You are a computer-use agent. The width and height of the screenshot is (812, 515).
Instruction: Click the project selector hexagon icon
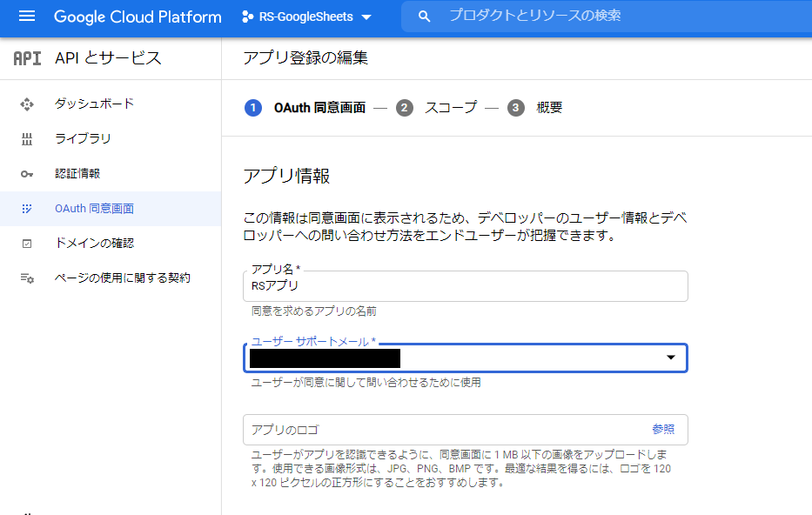(247, 17)
